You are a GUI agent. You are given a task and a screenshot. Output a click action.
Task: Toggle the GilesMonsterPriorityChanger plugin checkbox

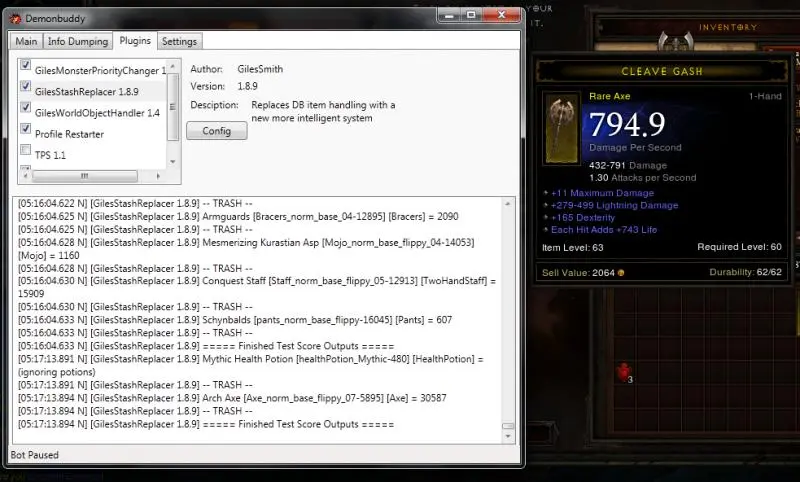click(x=26, y=65)
